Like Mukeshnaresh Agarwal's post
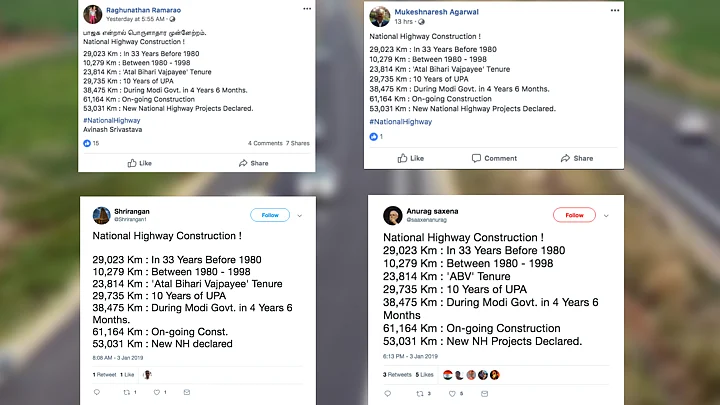Viewport: 720px width, 405px height. pos(410,158)
